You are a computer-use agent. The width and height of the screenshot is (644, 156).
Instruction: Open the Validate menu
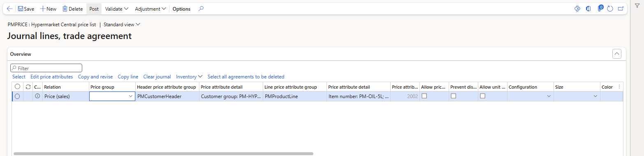[117, 9]
